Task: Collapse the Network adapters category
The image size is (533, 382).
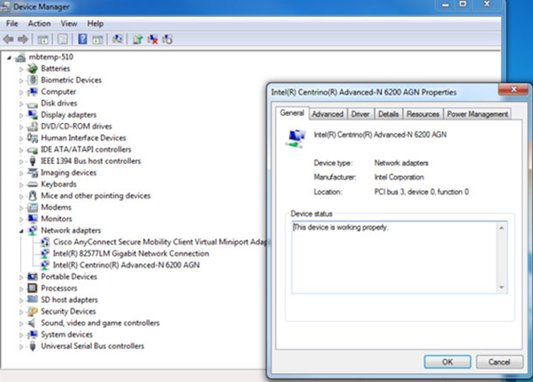Action: point(21,231)
